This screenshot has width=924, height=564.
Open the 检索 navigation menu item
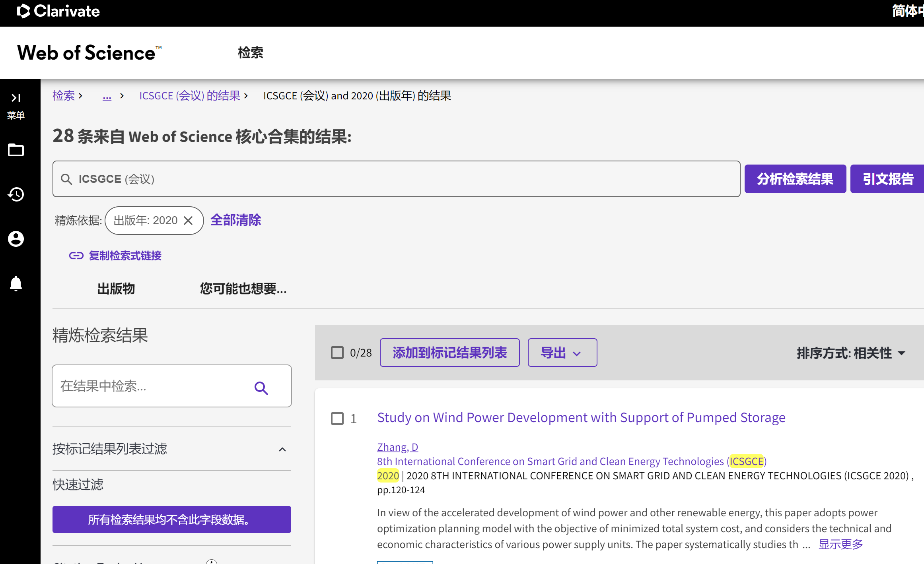point(251,53)
